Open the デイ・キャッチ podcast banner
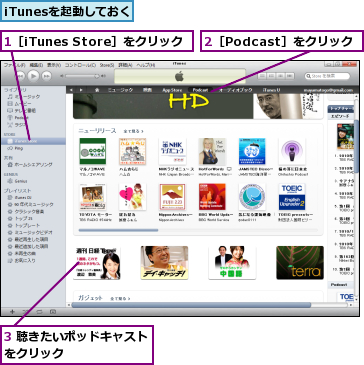Image resolution: width=364 pixels, height=365 pixels. coord(164,263)
